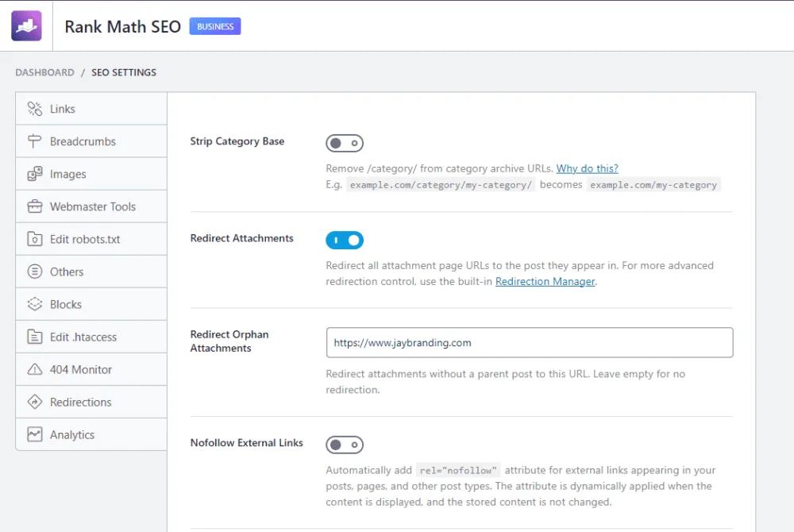The image size is (794, 532).
Task: Click the BUSINESS plan badge
Action: coord(215,26)
